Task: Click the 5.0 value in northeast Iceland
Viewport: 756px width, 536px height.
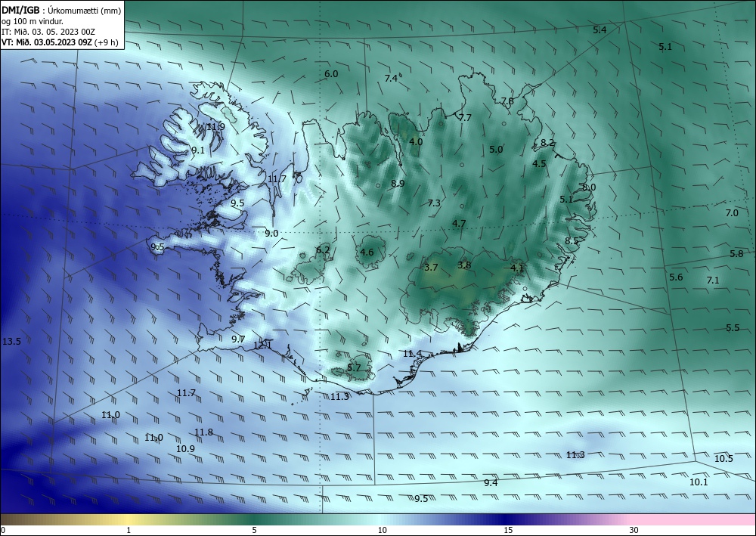Action: tap(496, 150)
